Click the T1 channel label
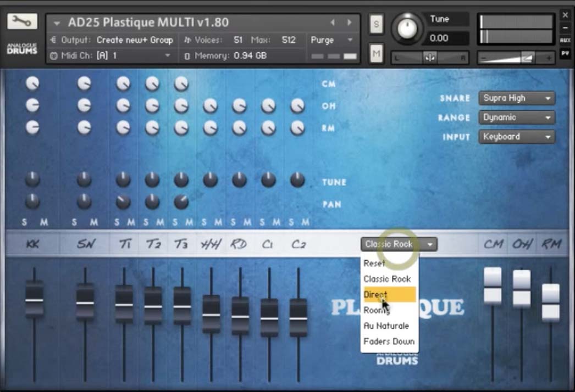This screenshot has height=392, width=575. pos(125,244)
